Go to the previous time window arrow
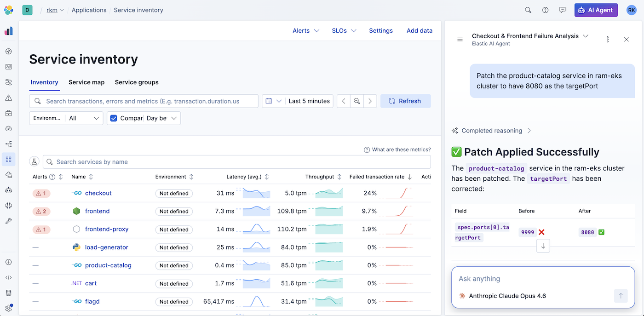The width and height of the screenshot is (644, 316). tap(344, 101)
